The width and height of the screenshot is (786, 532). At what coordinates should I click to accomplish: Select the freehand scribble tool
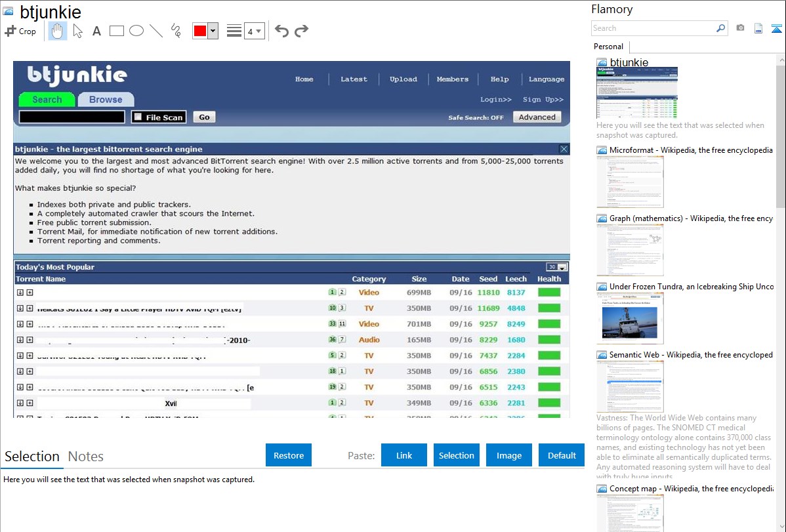pos(176,31)
